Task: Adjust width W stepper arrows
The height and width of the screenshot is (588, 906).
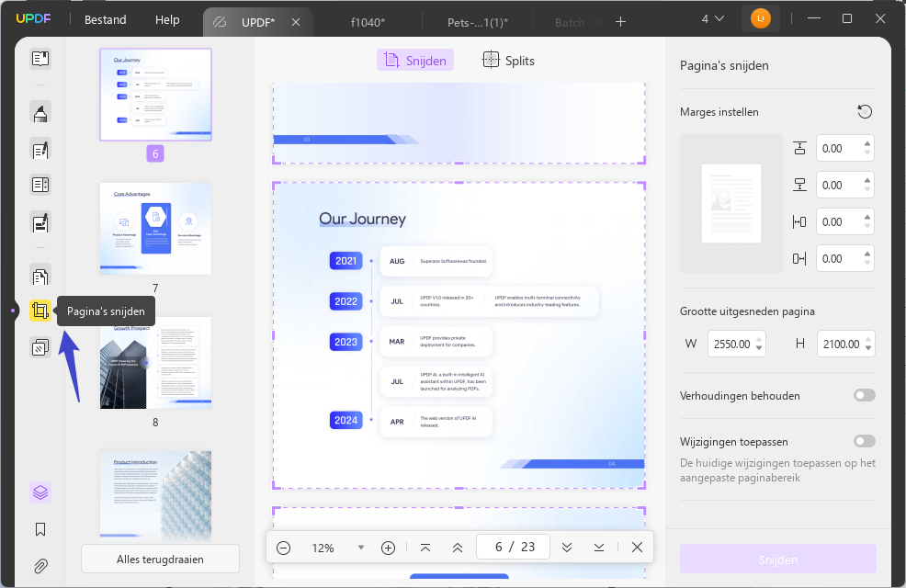Action: (x=759, y=344)
